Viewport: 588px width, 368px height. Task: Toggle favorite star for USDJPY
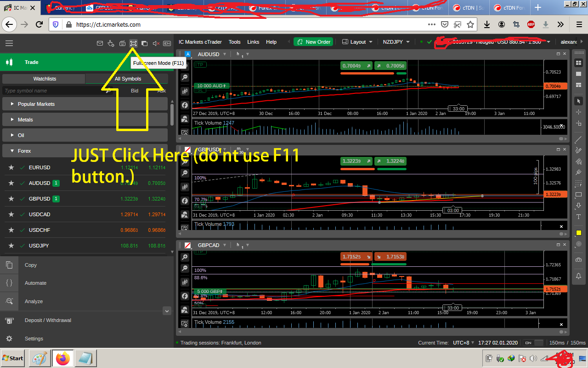click(11, 246)
